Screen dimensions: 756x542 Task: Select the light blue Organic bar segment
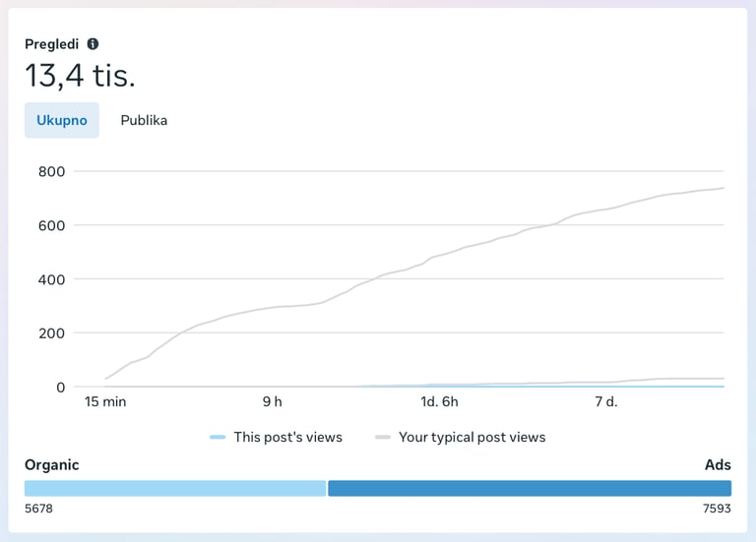click(x=174, y=488)
